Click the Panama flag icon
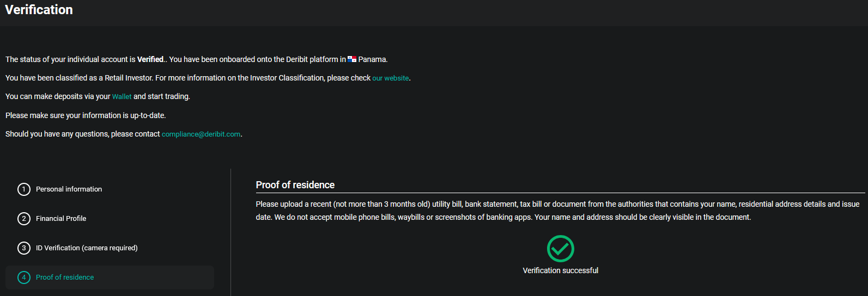Viewport: 868px width, 296px height. [352, 59]
